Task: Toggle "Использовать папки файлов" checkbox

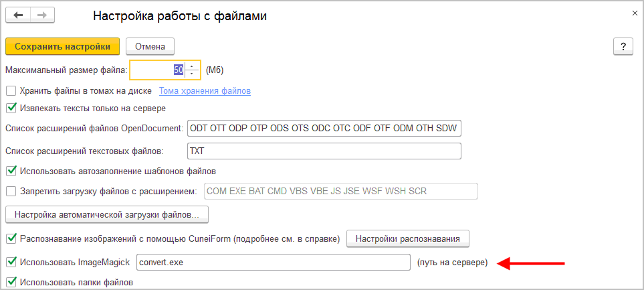Action: [11, 283]
